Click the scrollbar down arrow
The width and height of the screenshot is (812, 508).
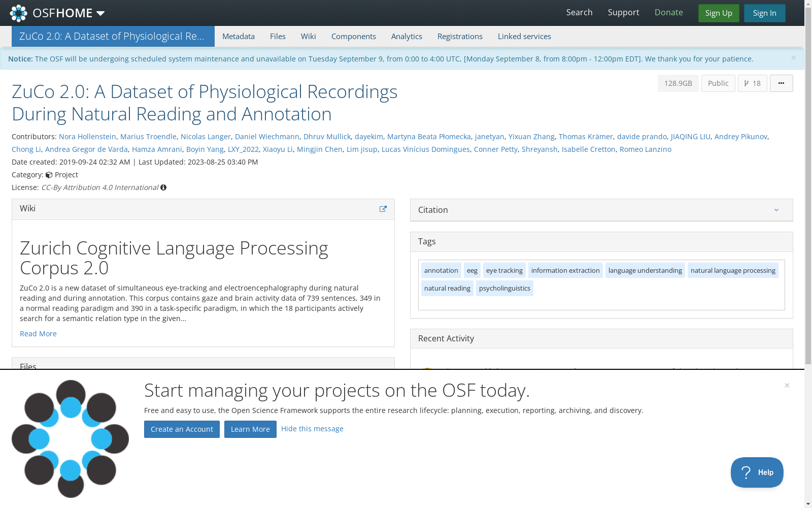click(808, 504)
